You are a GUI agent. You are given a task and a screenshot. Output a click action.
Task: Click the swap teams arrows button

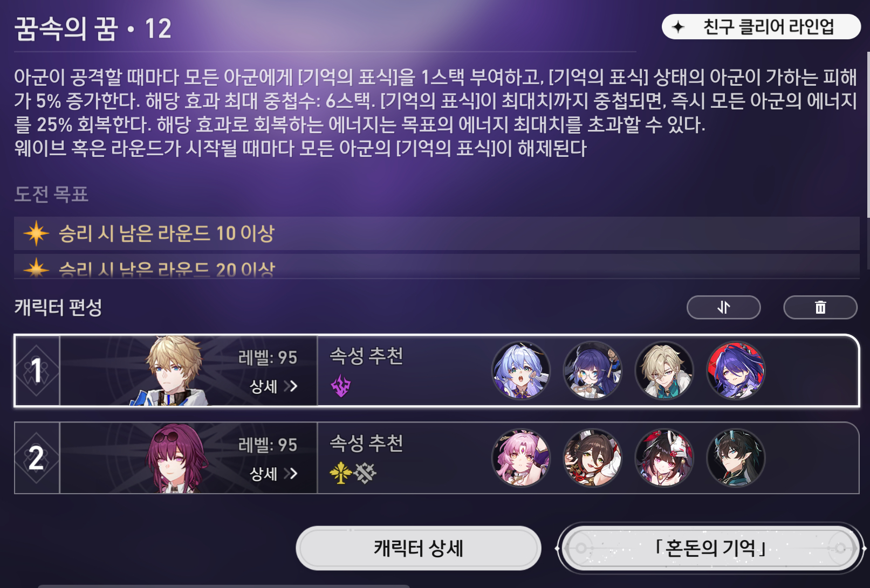[x=723, y=307]
